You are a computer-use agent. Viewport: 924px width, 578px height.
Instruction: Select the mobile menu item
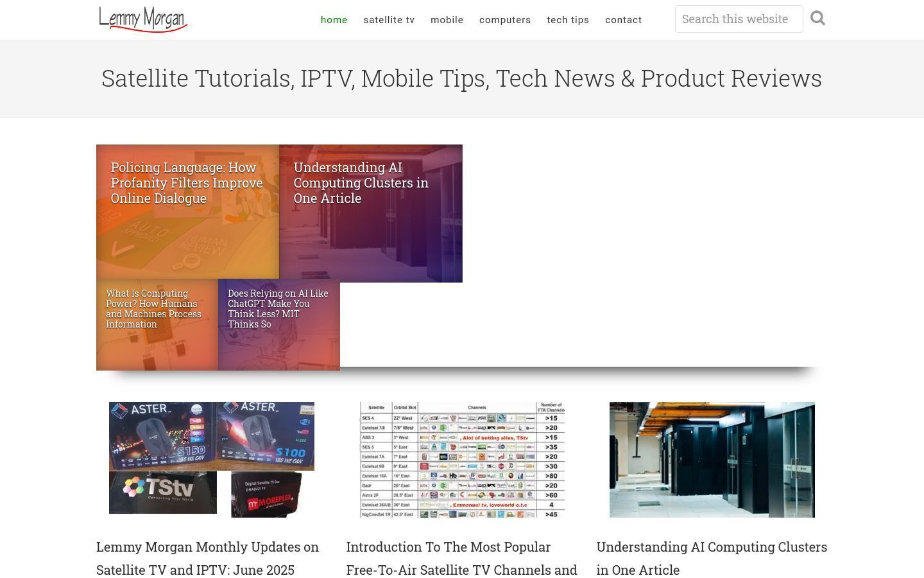[x=447, y=20]
